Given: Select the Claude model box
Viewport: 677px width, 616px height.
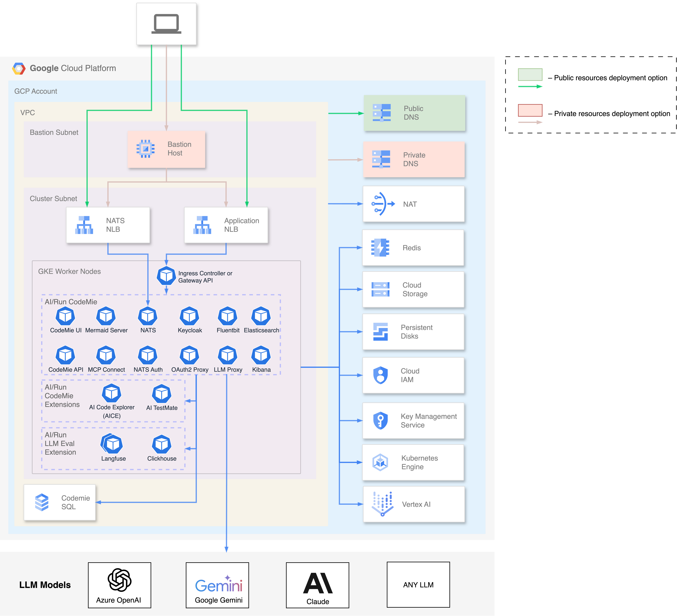Looking at the screenshot, I should 318,585.
